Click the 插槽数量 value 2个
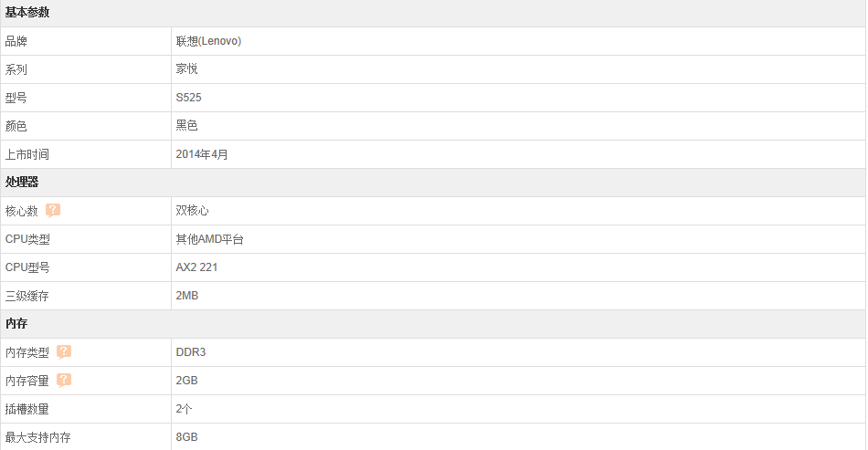The height and width of the screenshot is (450, 868). (x=184, y=409)
